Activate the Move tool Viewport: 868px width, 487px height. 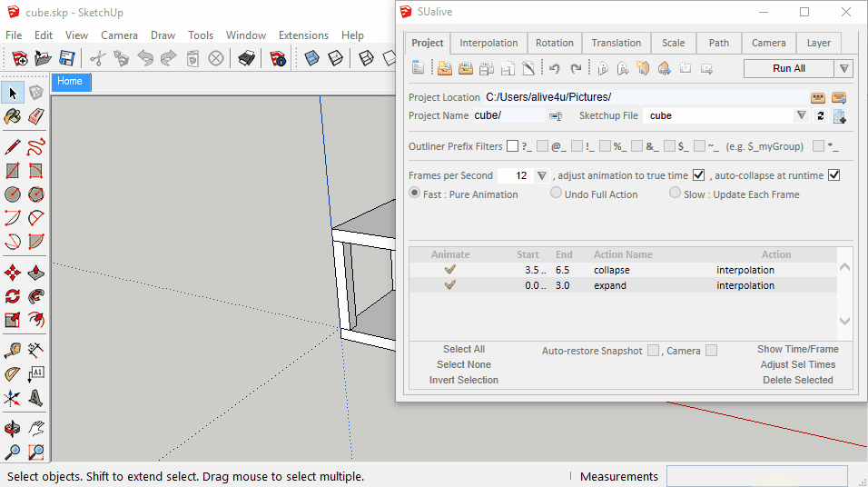click(x=13, y=273)
